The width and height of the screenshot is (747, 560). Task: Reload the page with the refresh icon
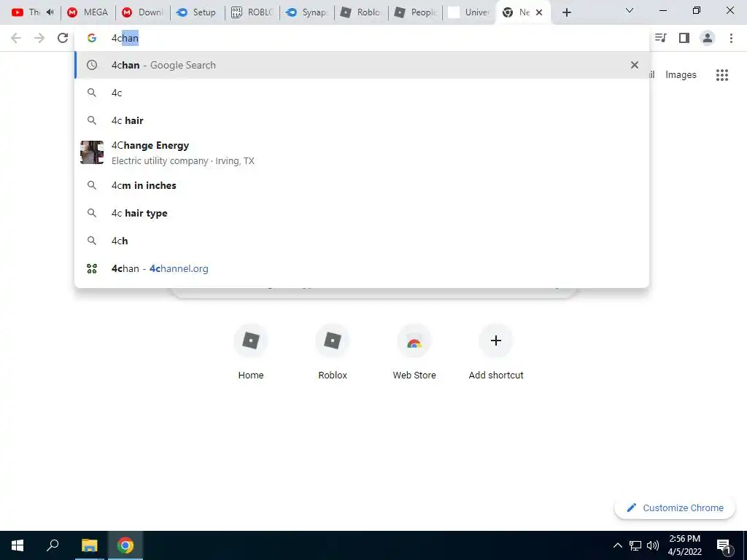pyautogui.click(x=63, y=38)
